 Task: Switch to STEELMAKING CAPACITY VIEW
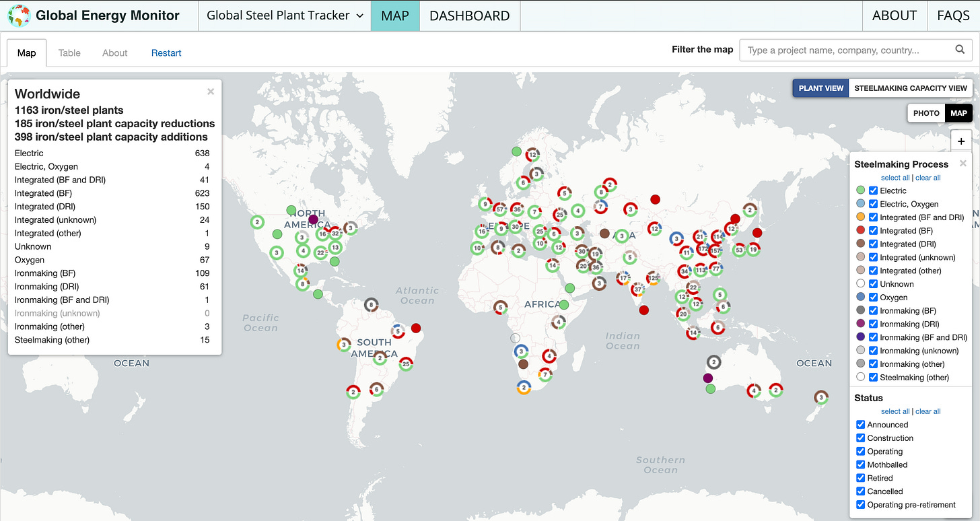pos(911,88)
